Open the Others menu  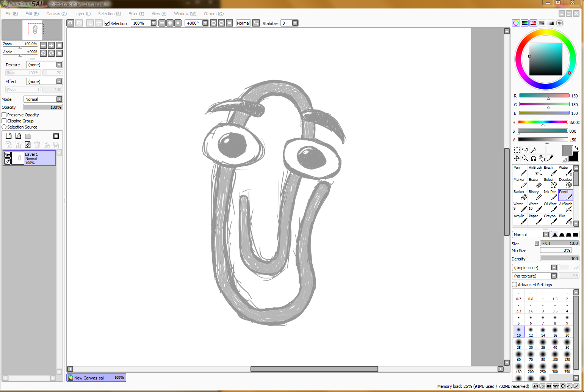(x=214, y=14)
